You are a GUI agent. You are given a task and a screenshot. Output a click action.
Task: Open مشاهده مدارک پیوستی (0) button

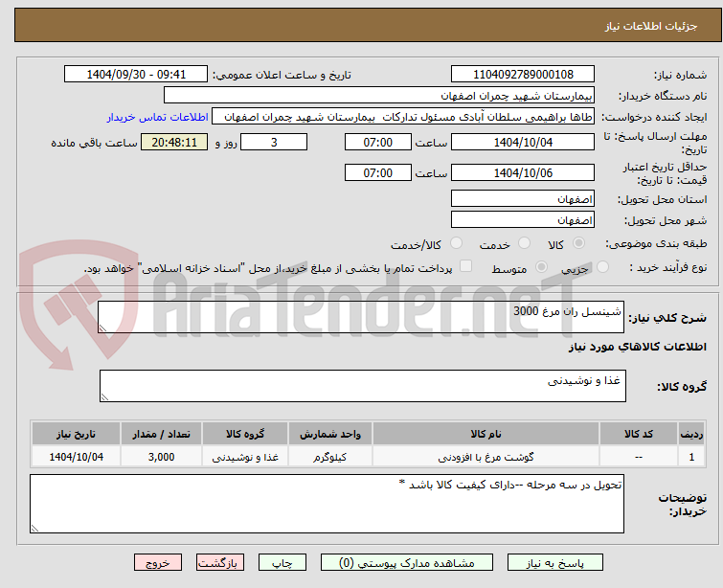click(407, 563)
